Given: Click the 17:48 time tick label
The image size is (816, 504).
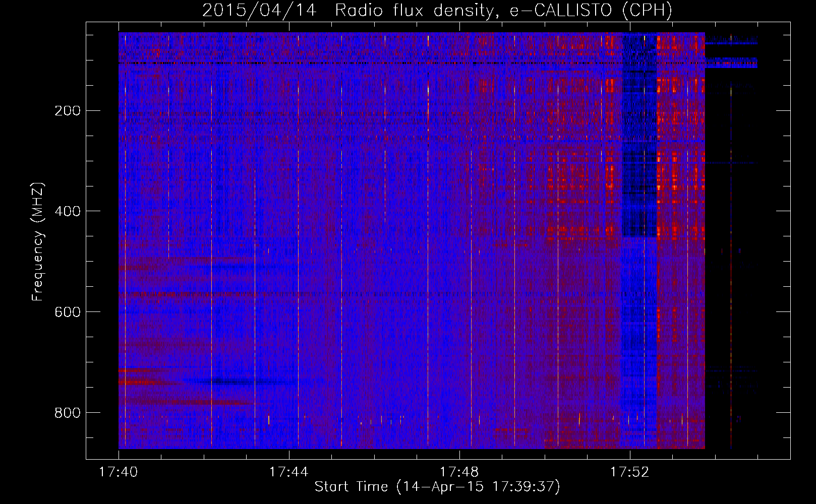Looking at the screenshot, I should coord(459,472).
